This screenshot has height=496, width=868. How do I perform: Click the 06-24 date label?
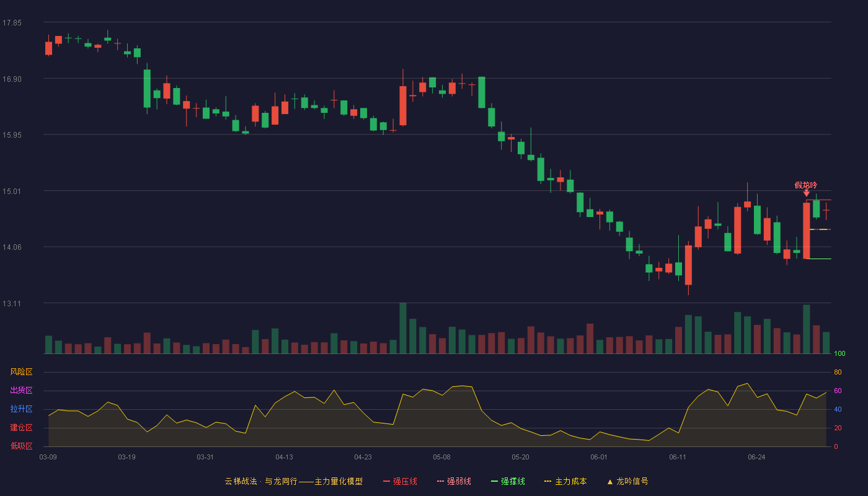pyautogui.click(x=756, y=457)
